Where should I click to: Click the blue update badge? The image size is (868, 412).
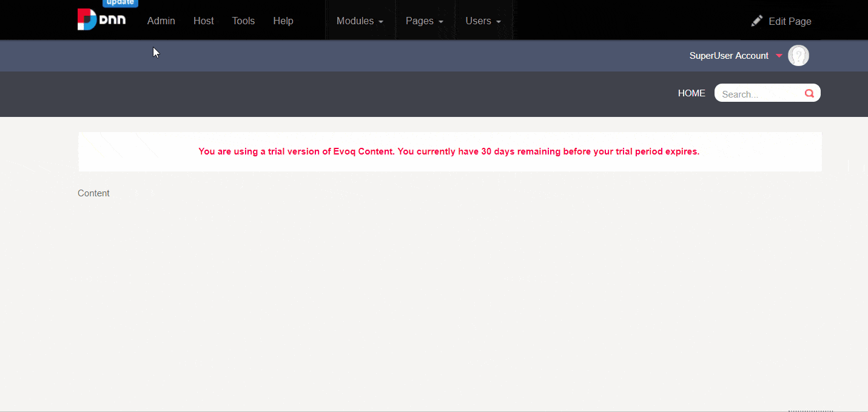point(120,3)
